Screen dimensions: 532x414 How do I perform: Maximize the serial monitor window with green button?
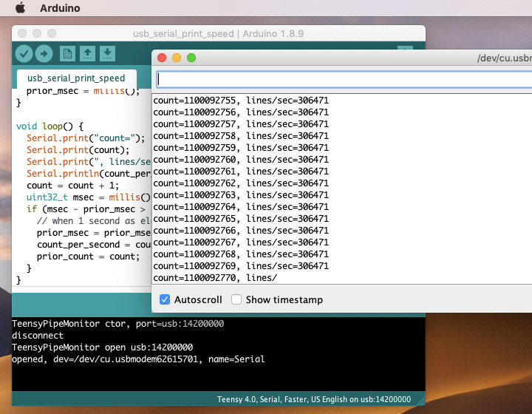[191, 58]
